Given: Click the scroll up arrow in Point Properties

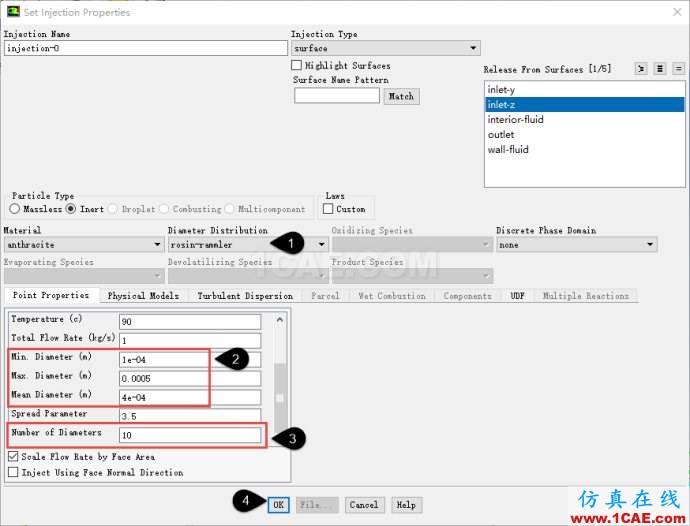Looking at the screenshot, I should [280, 320].
